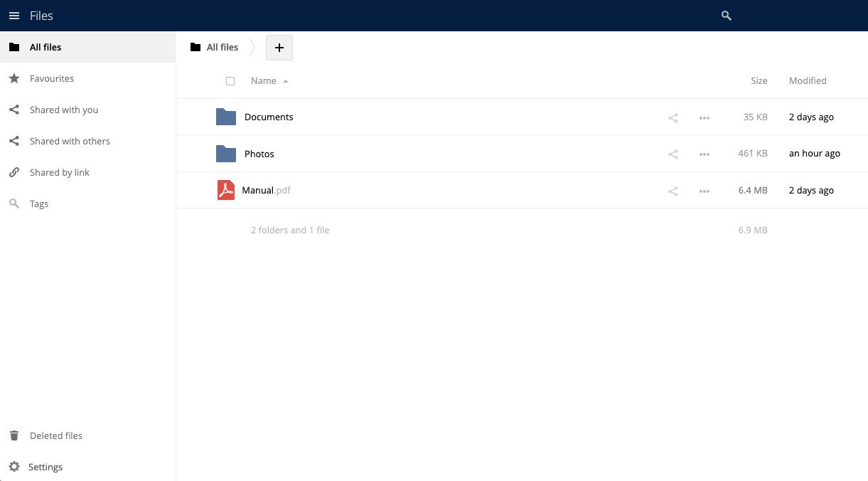The image size is (868, 481).
Task: Create new file with the plus button
Action: pos(279,47)
